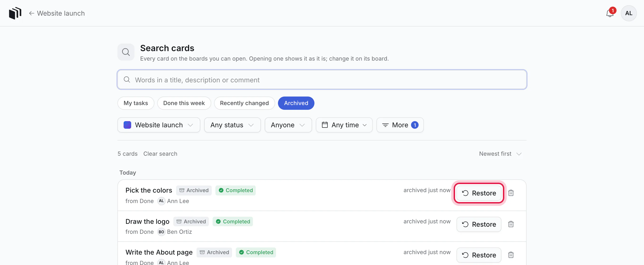Click the app logo icon
Image resolution: width=644 pixels, height=265 pixels.
(x=15, y=13)
